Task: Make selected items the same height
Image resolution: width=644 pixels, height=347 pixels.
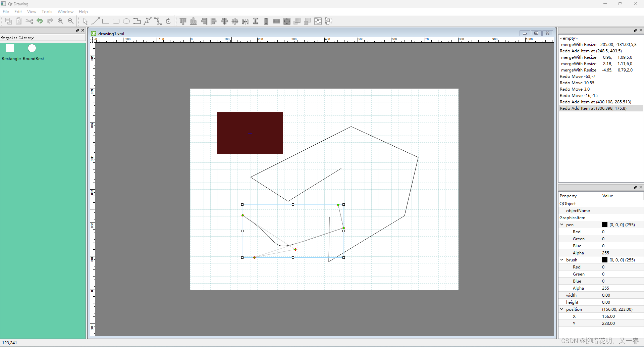Action: (266, 21)
